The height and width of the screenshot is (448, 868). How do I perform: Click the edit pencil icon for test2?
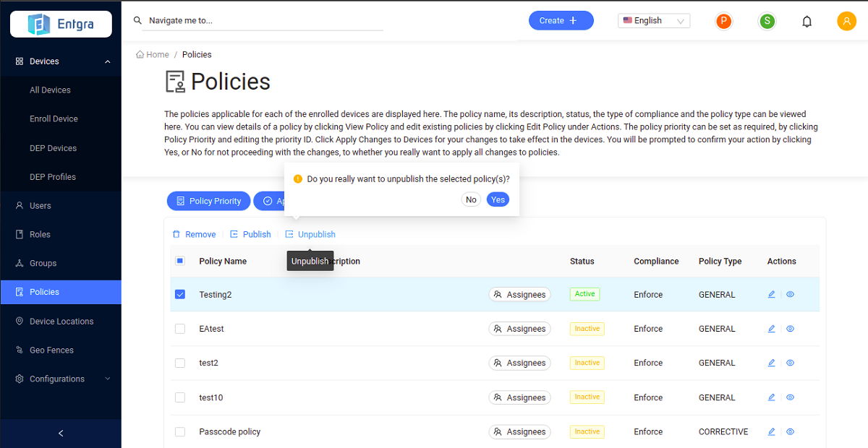click(x=771, y=363)
